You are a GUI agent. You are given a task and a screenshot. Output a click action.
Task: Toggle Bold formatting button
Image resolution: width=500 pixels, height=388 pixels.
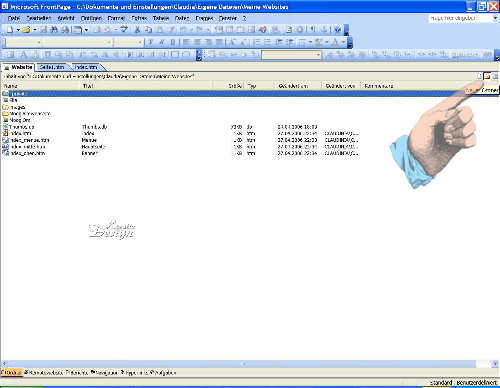(150, 42)
